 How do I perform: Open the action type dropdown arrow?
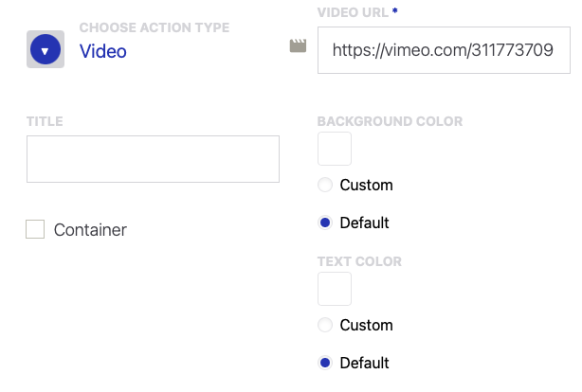(45, 50)
